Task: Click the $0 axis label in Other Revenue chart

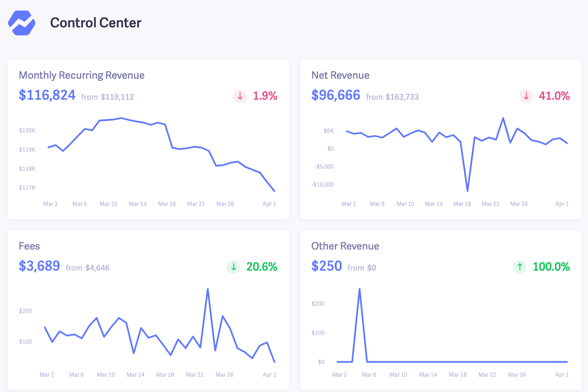Action: point(321,362)
